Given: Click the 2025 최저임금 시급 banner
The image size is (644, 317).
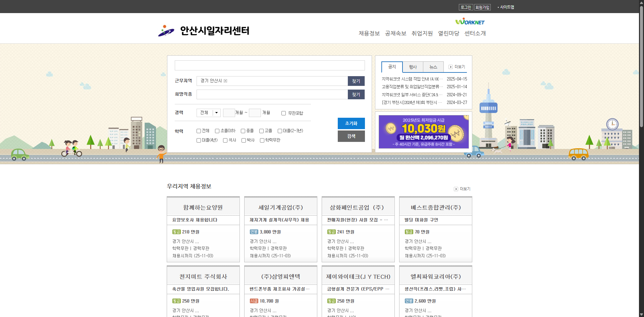Looking at the screenshot, I should [423, 131].
